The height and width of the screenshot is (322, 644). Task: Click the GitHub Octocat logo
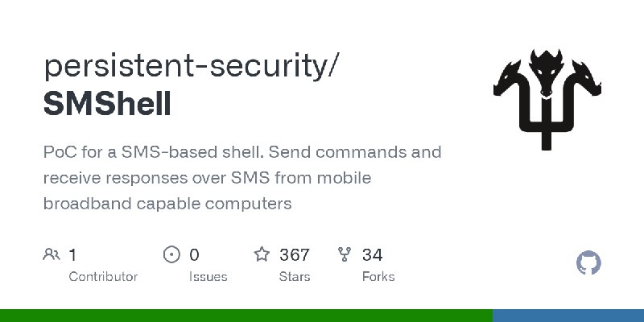(588, 262)
